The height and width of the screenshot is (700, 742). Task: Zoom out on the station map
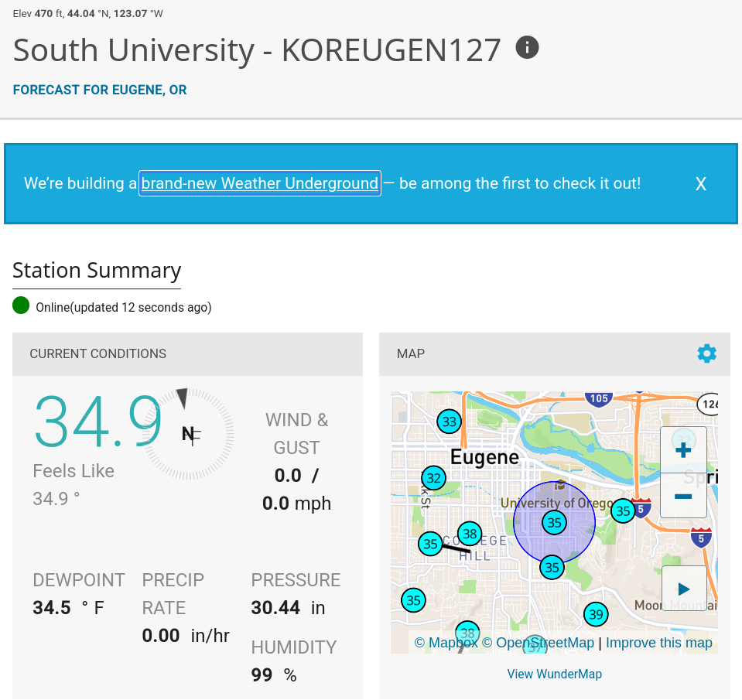[683, 496]
